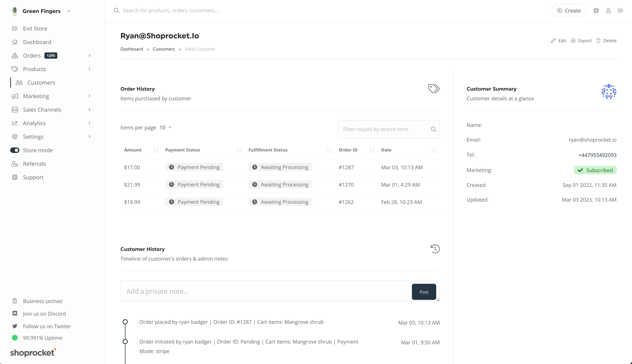Click the search magnifier in filter results box

tap(433, 129)
